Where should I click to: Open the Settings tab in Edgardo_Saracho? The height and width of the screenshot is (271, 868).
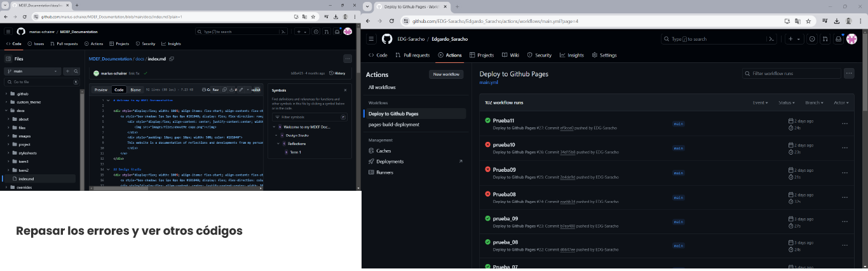(x=604, y=55)
